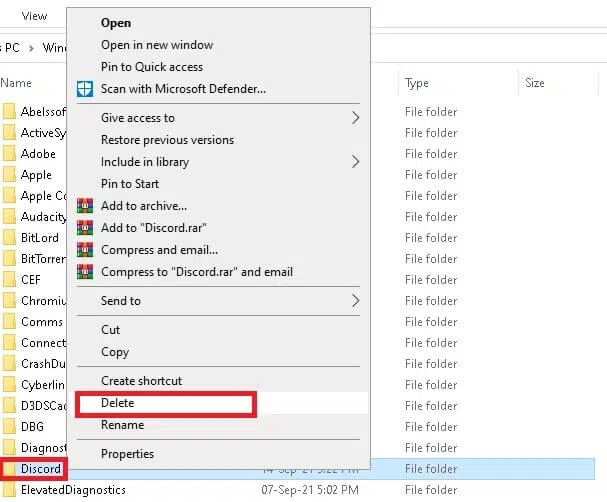Screen dimensions: 607x502
Task: Click the Discord folder icon
Action: pos(9,469)
